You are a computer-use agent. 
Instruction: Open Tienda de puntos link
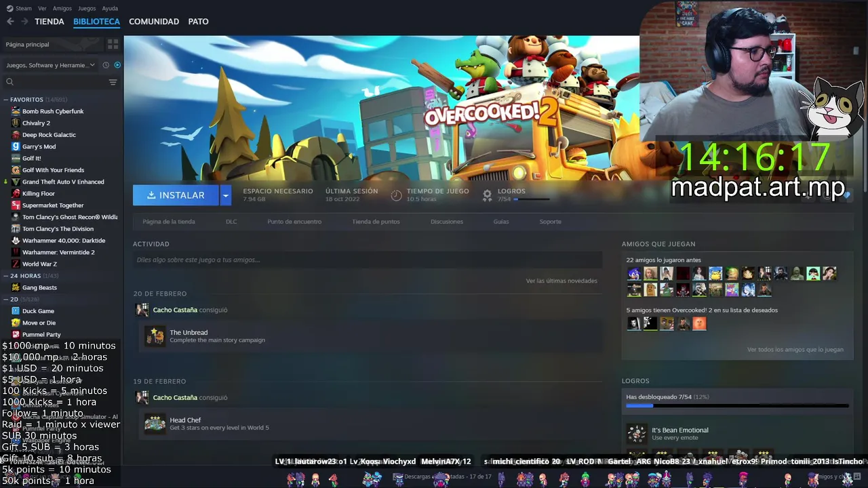pyautogui.click(x=376, y=222)
